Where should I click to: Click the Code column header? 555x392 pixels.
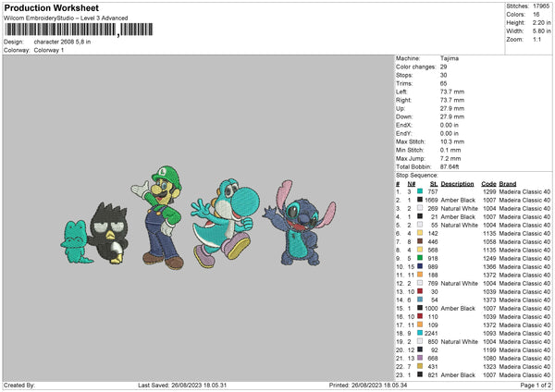(488, 183)
